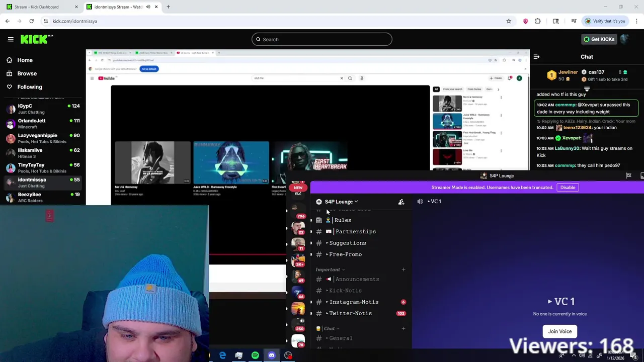The image size is (644, 362).
Task: Show more filter chips with the arrow
Action: tap(498, 89)
